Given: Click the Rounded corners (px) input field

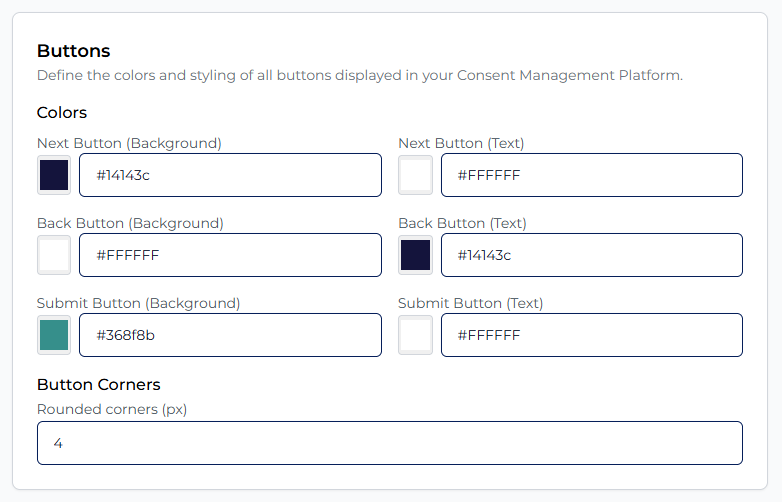Looking at the screenshot, I should pos(390,443).
